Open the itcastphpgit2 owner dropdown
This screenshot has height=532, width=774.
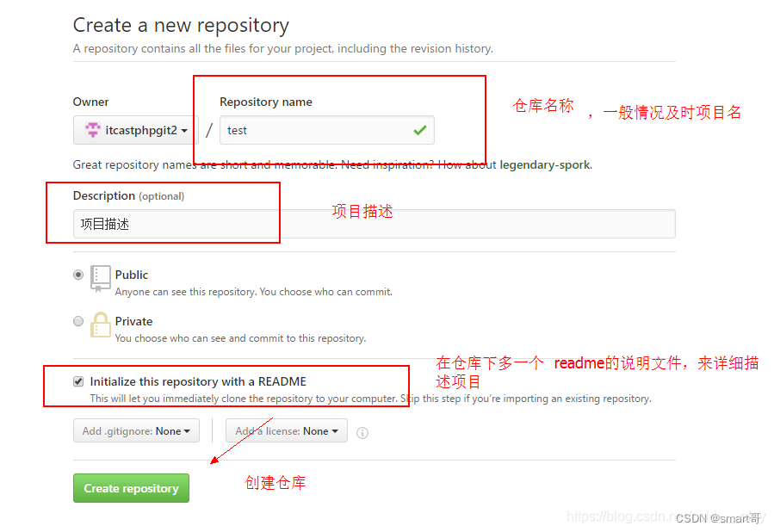click(136, 130)
